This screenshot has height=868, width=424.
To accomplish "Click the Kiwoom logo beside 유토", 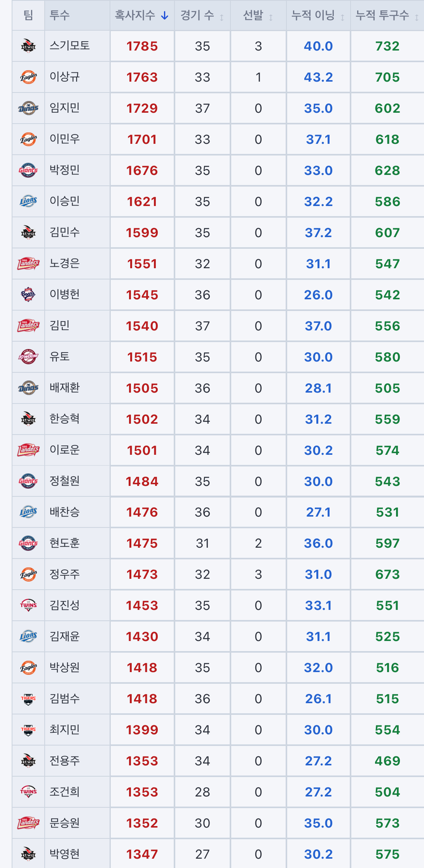I will [28, 357].
